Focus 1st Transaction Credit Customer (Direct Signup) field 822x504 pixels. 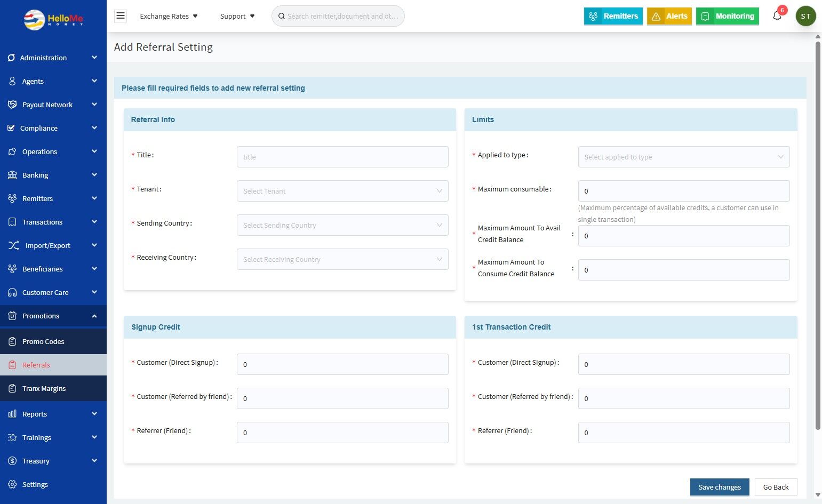point(684,364)
